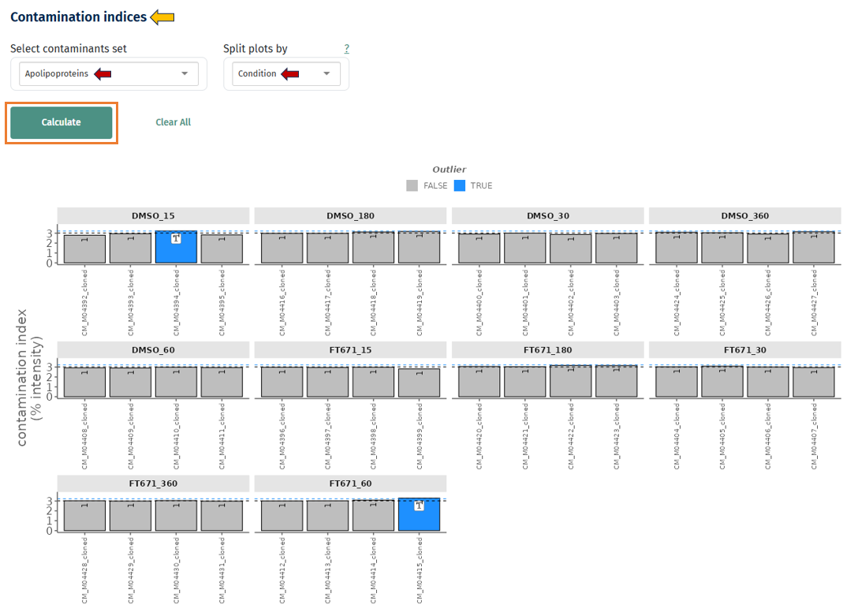The width and height of the screenshot is (858, 616).
Task: Click the DMSO_360 facet title
Action: tap(744, 216)
